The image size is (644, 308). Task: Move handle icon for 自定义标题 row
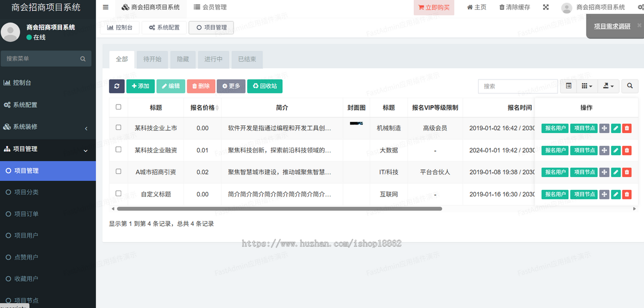coord(604,194)
